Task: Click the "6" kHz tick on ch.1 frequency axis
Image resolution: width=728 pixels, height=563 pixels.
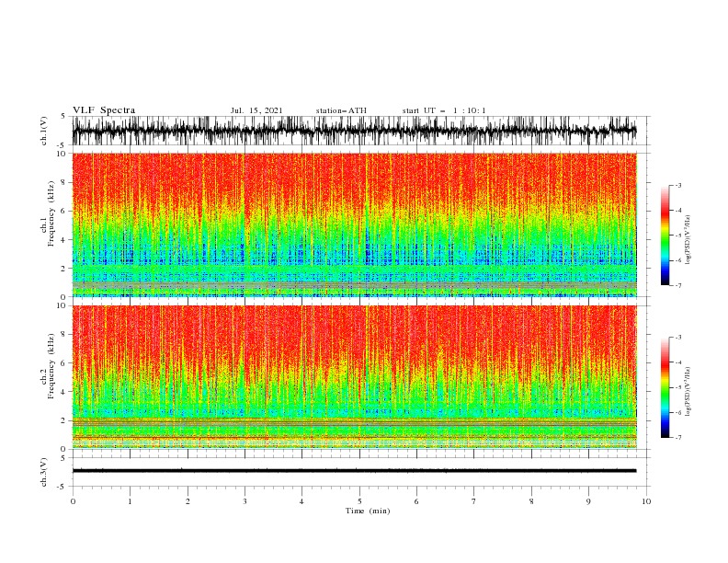Action: pyautogui.click(x=64, y=211)
